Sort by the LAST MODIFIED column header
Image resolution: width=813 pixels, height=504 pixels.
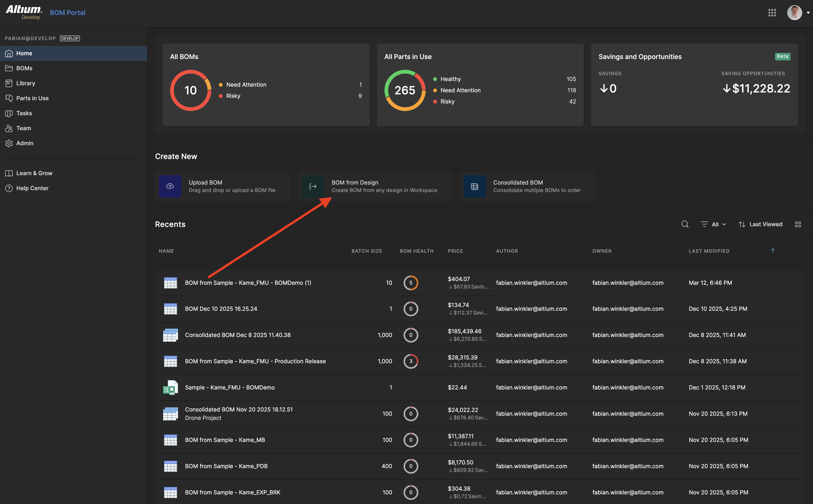coord(709,251)
